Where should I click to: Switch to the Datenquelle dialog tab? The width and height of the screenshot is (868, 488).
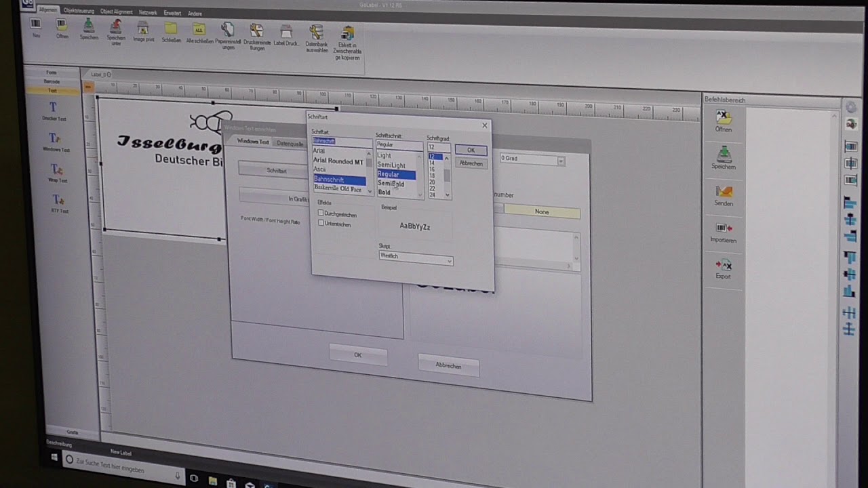pyautogui.click(x=291, y=144)
